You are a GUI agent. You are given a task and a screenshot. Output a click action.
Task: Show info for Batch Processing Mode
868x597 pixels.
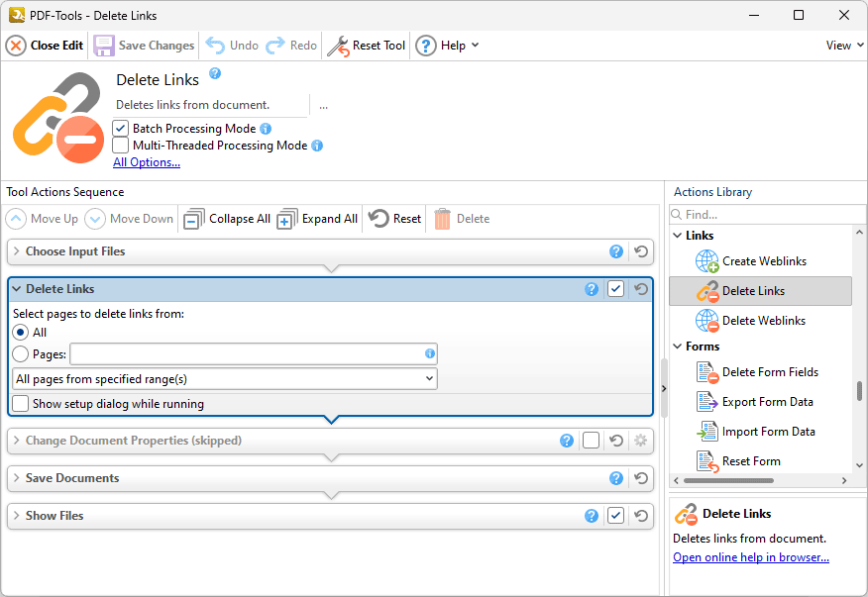pyautogui.click(x=266, y=129)
